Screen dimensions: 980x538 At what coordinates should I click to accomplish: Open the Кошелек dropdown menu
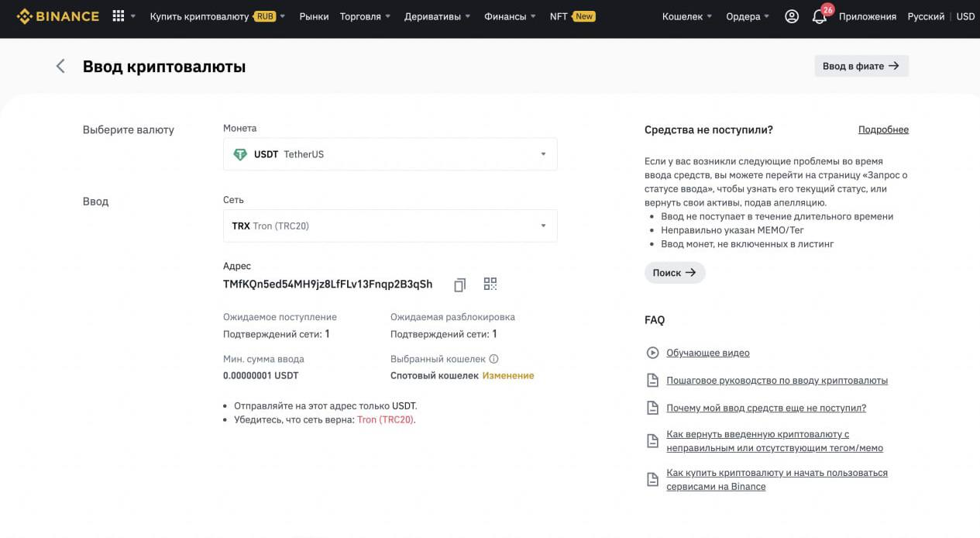[x=687, y=16]
